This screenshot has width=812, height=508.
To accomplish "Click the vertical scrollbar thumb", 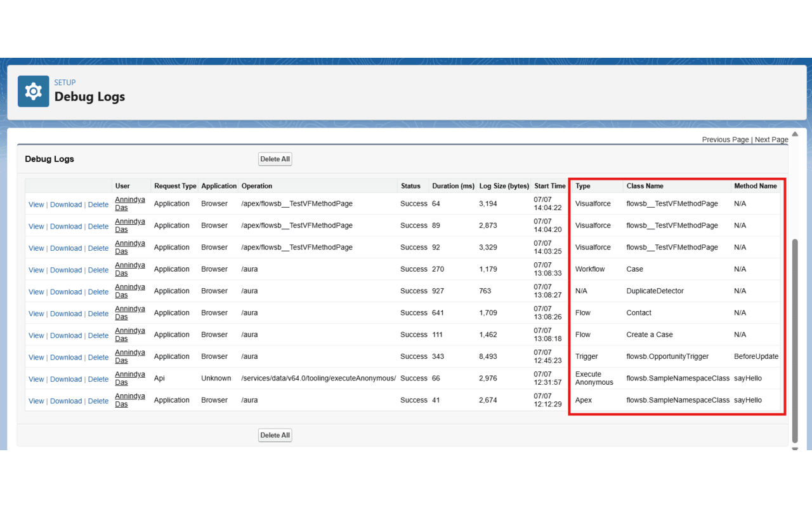I will (795, 341).
